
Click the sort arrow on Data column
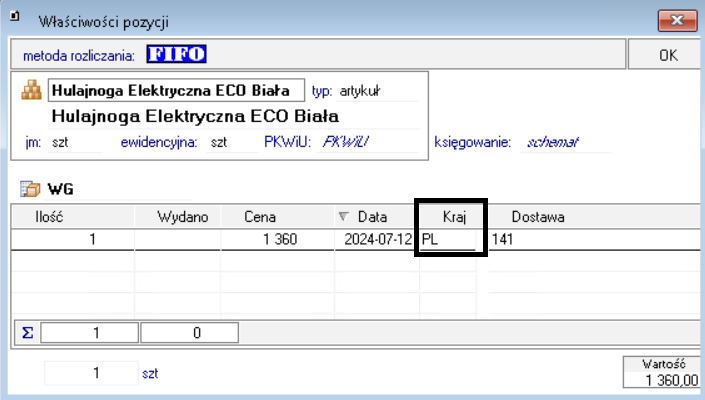(x=345, y=216)
